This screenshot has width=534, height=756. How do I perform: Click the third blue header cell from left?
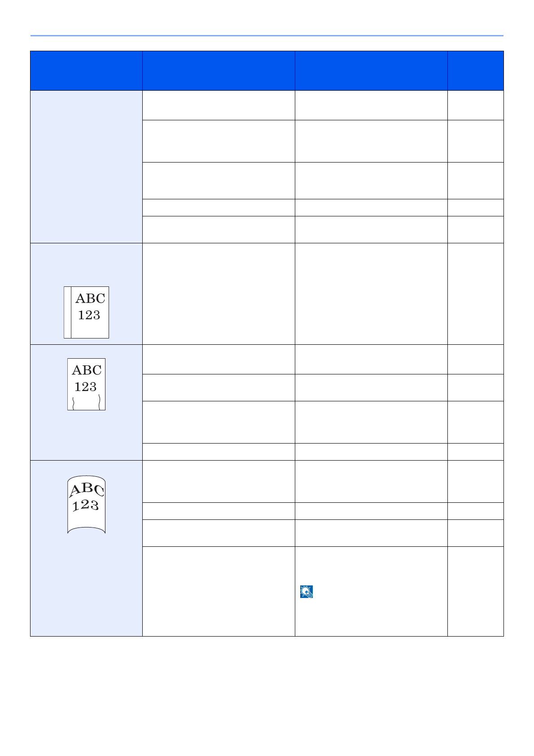click(371, 71)
